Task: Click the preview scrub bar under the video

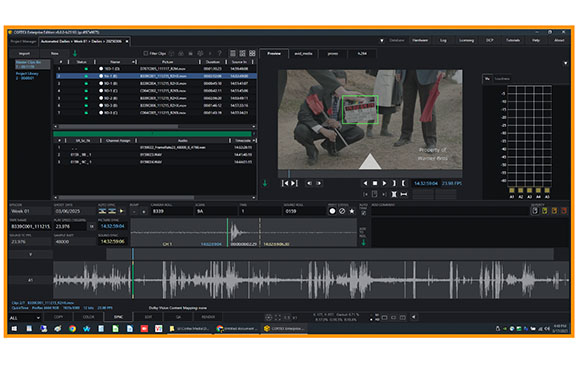Action: click(x=370, y=173)
